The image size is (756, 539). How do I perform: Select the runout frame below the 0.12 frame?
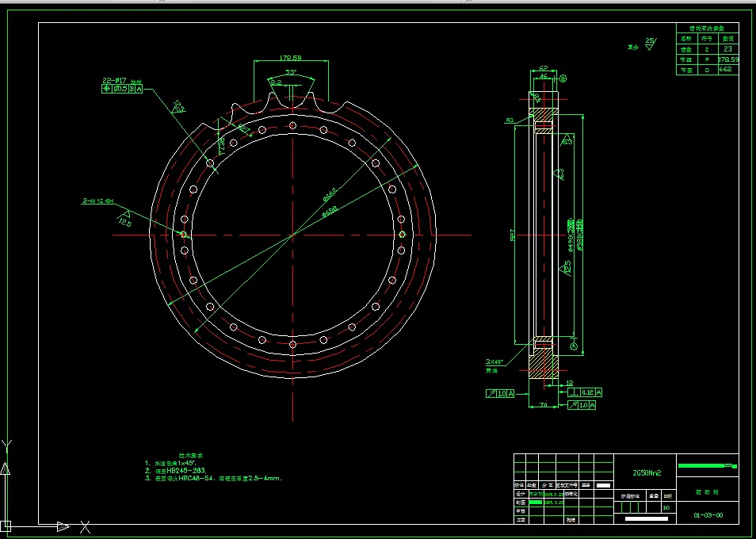[x=582, y=406]
